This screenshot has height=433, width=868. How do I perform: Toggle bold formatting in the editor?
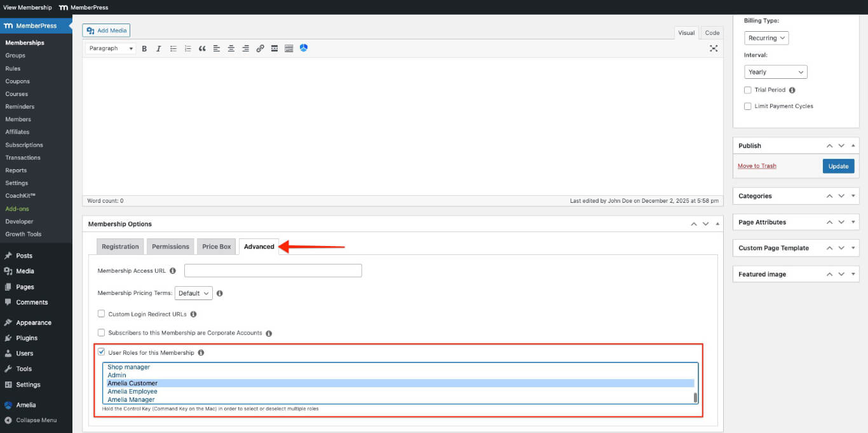144,48
